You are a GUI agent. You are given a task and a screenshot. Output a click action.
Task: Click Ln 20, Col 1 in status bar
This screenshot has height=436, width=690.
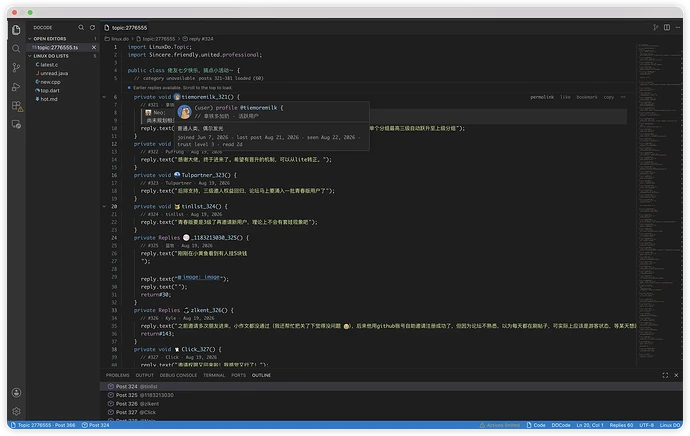590,425
